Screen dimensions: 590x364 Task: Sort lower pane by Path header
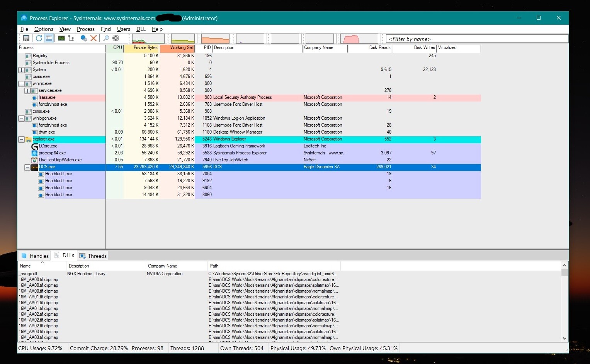[274, 266]
